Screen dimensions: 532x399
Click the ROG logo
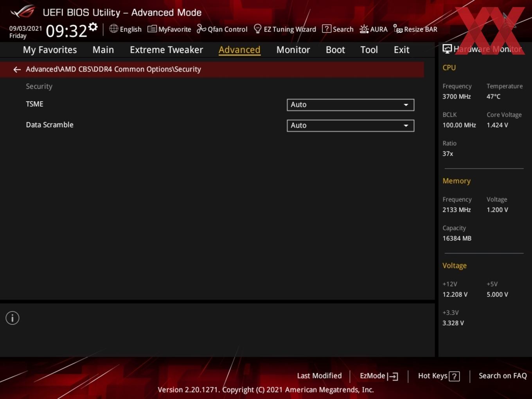click(x=22, y=12)
